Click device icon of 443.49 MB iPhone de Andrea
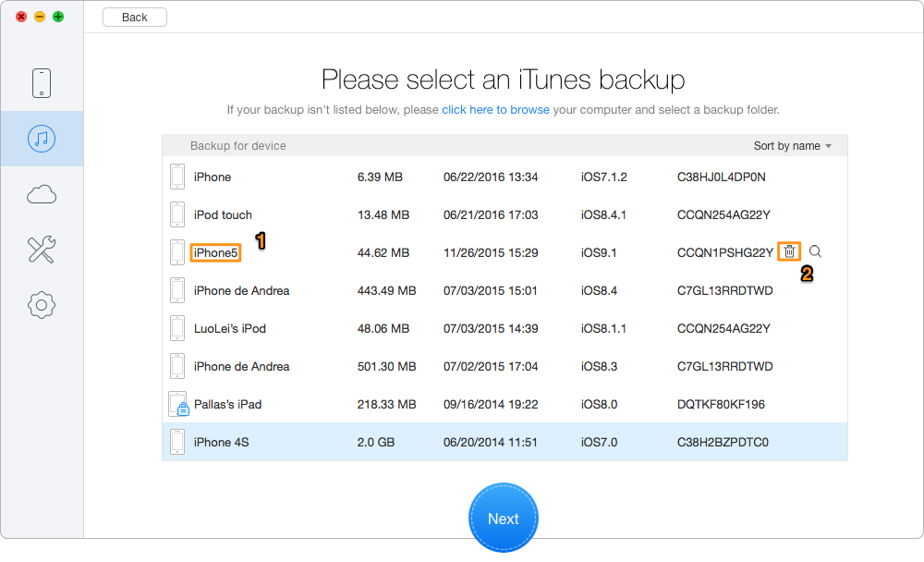The height and width of the screenshot is (562, 924). coord(177,291)
